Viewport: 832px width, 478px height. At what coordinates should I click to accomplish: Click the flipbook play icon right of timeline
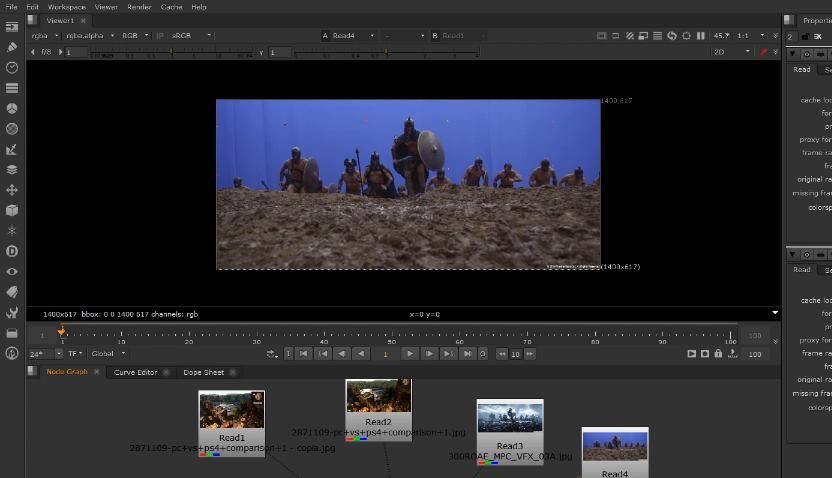[x=691, y=353]
